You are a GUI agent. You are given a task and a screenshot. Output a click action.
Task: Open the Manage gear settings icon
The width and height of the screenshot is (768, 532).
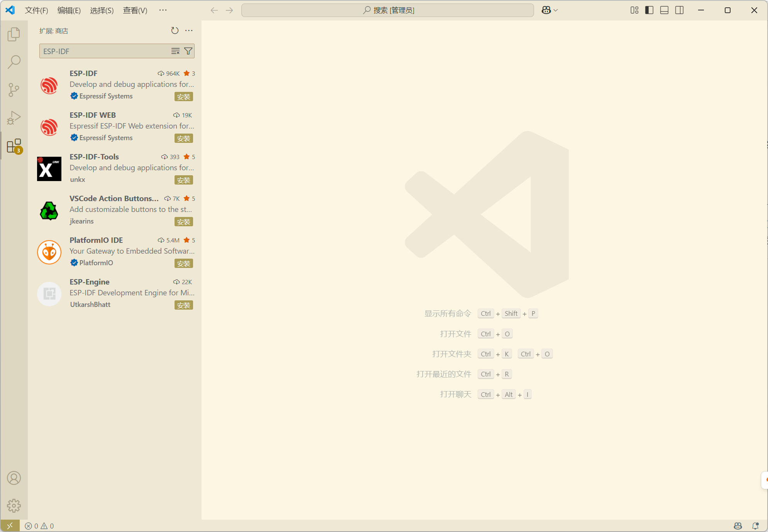(14, 505)
